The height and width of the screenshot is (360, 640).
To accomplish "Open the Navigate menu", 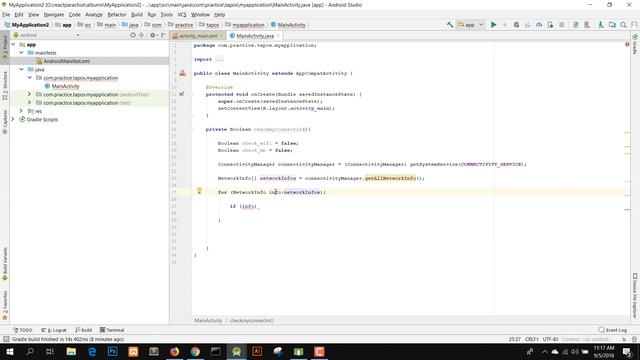I will point(54,15).
